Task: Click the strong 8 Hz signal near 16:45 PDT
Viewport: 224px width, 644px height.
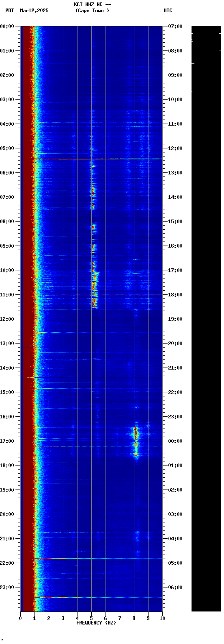Action: [136, 441]
